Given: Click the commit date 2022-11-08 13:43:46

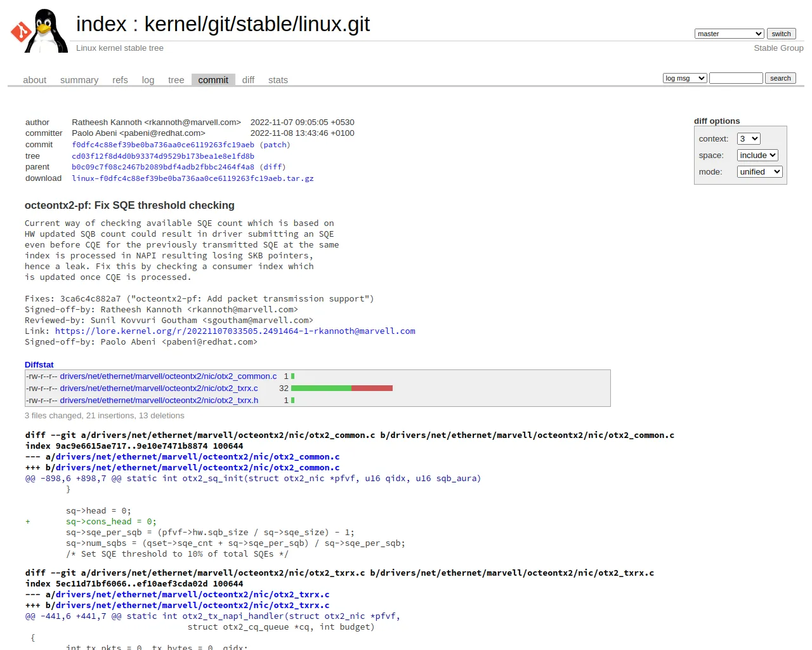Looking at the screenshot, I should (x=302, y=133).
